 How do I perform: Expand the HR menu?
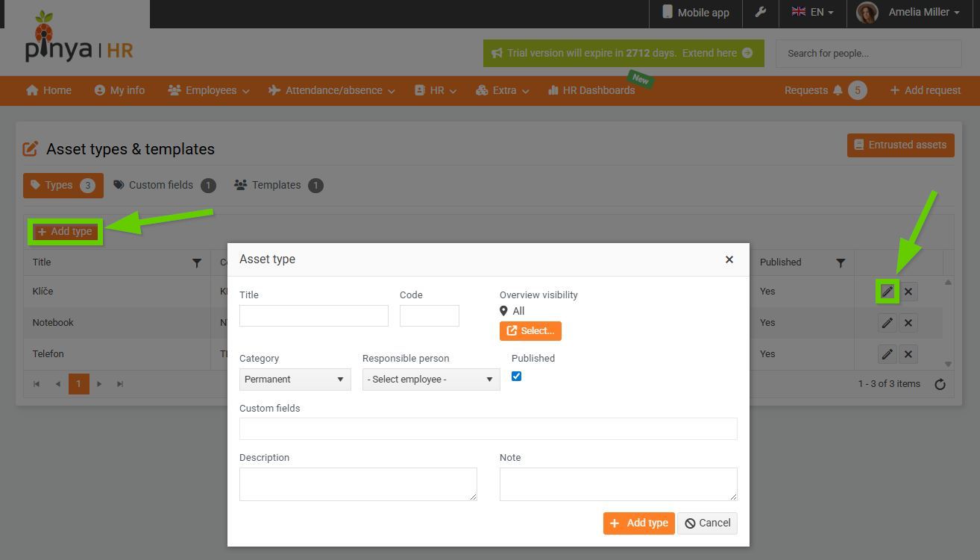(436, 90)
